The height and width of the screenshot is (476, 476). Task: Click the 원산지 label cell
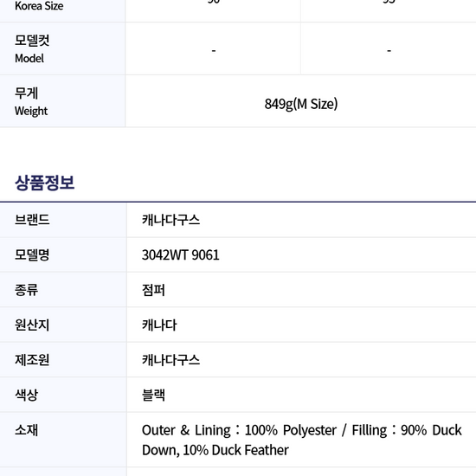pos(63,325)
